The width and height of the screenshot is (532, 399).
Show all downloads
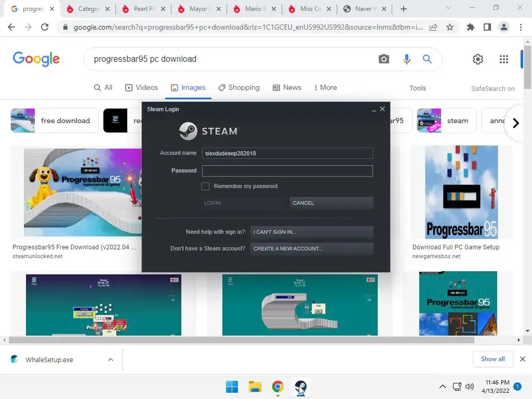pyautogui.click(x=493, y=359)
